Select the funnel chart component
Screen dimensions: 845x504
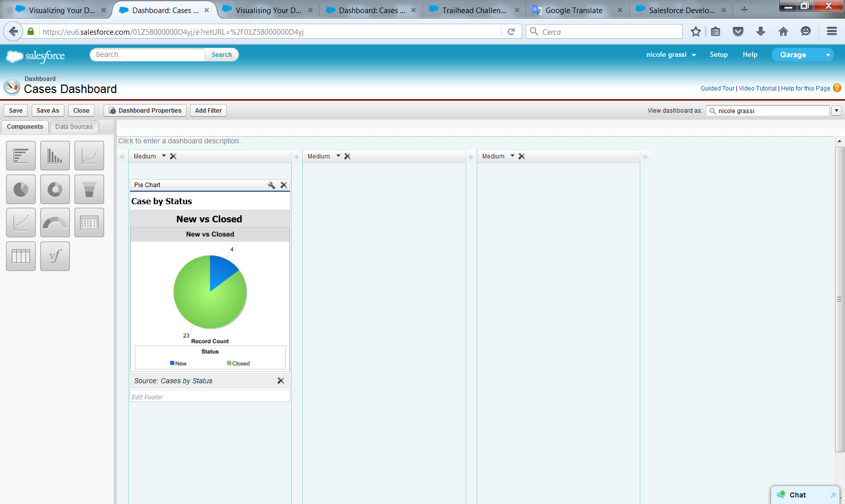89,190
